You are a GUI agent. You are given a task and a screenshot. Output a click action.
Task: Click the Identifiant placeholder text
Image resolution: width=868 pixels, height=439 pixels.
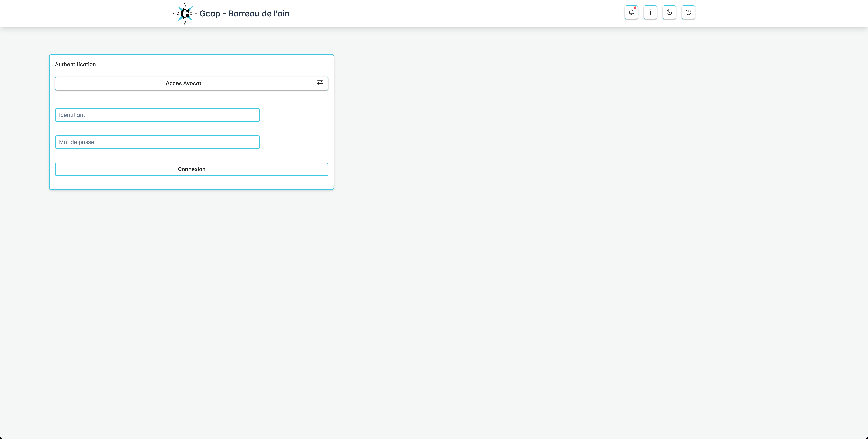[x=72, y=115]
